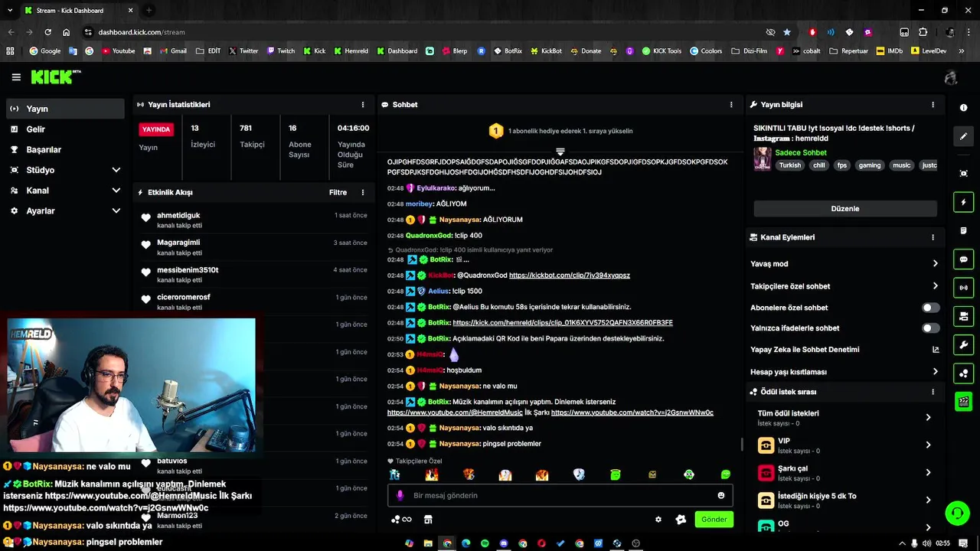Open the KICK Tools bookmark
This screenshot has height=551, width=980.
(x=661, y=51)
